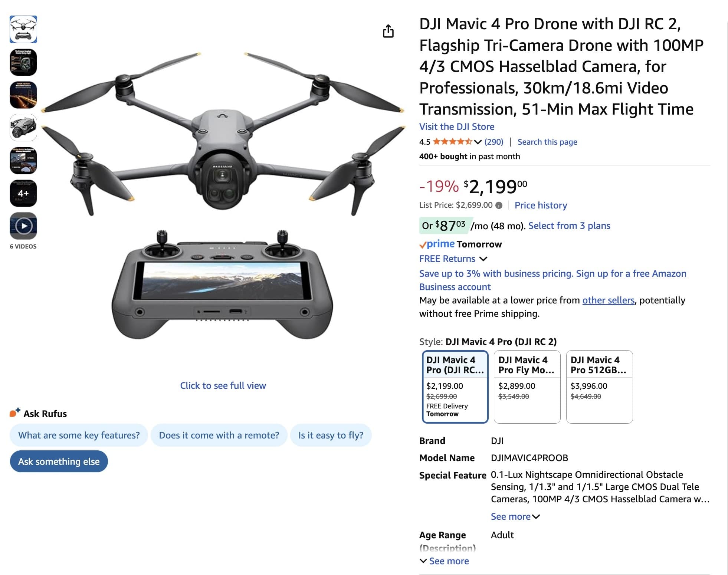The image size is (728, 575).
Task: Click the share icon above the product title
Action: tap(388, 32)
